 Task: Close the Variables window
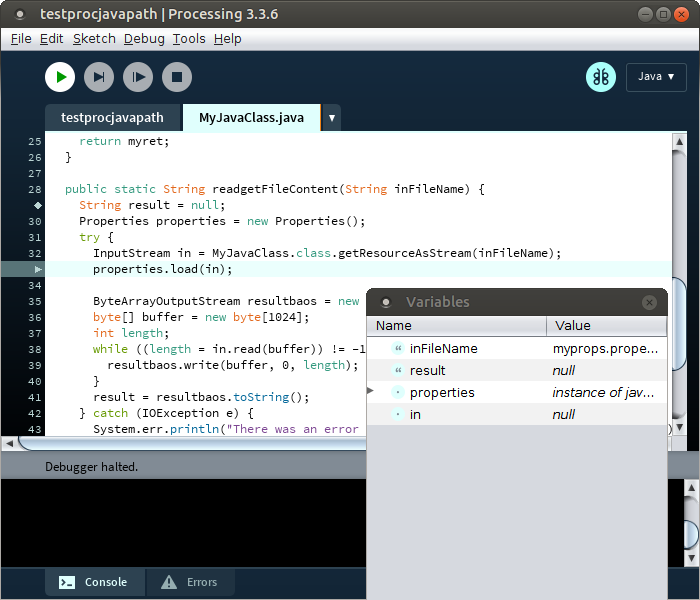(649, 302)
